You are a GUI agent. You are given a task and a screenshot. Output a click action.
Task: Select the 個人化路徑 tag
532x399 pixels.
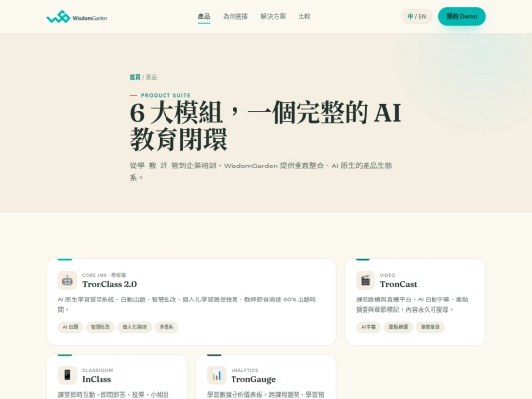(x=134, y=327)
